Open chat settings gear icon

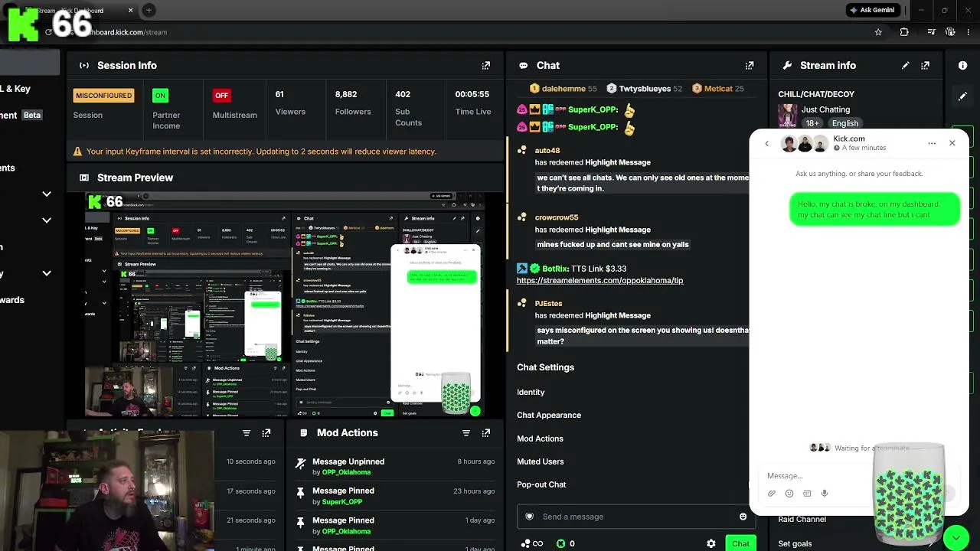(x=711, y=543)
